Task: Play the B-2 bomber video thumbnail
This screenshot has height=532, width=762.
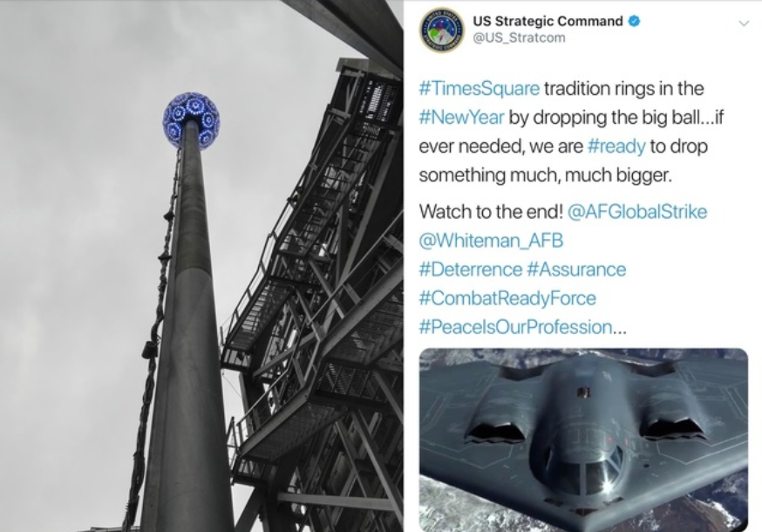Action: click(x=583, y=440)
